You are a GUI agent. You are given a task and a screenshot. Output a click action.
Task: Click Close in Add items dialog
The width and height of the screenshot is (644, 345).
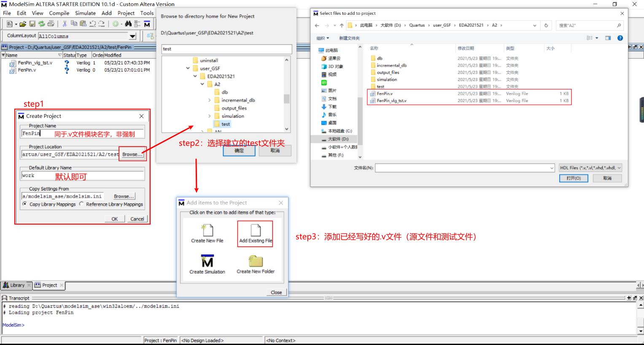(x=276, y=292)
